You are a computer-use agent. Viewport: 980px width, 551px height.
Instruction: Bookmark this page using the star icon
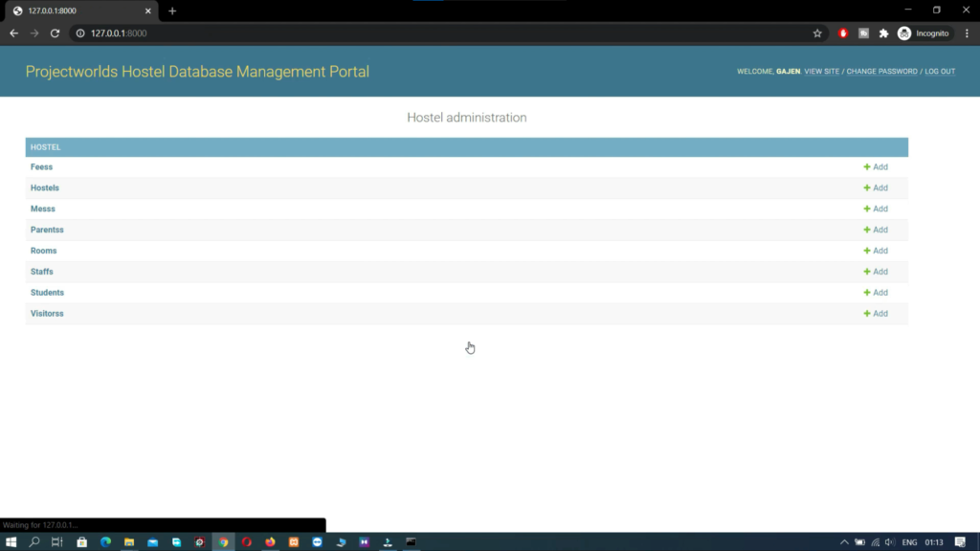click(x=816, y=32)
